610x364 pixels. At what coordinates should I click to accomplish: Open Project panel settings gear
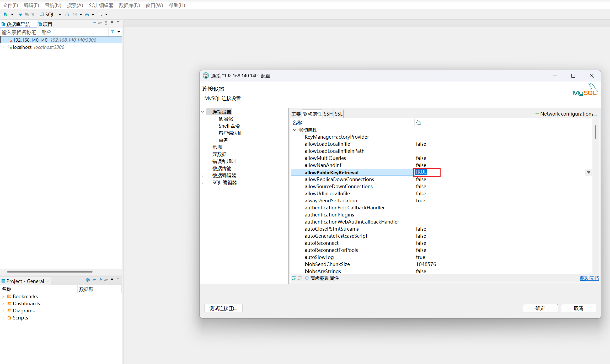(x=88, y=280)
